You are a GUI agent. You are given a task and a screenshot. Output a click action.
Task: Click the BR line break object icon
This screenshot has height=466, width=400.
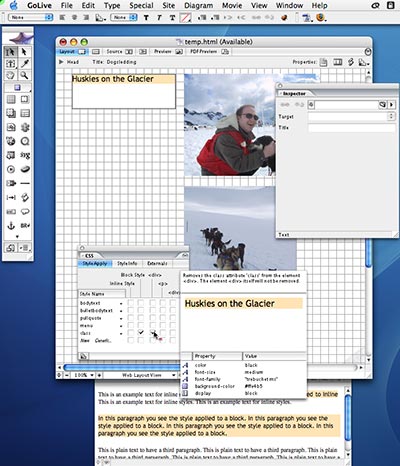[25, 226]
